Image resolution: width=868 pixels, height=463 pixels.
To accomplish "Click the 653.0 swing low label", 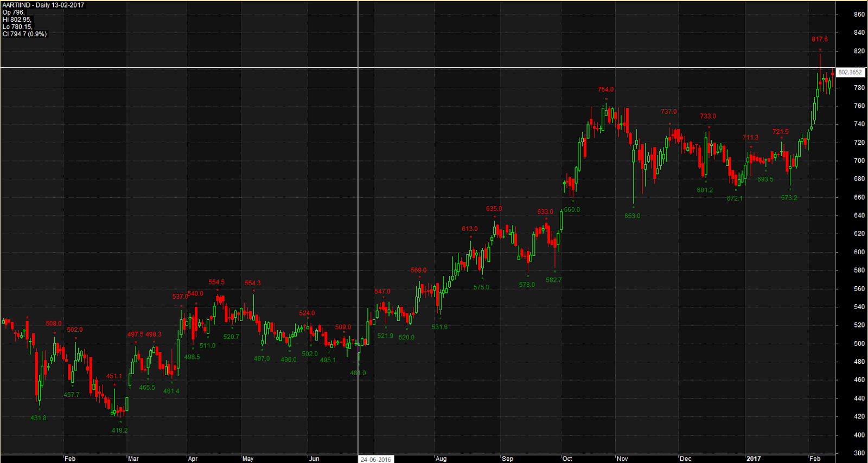I will (x=633, y=216).
